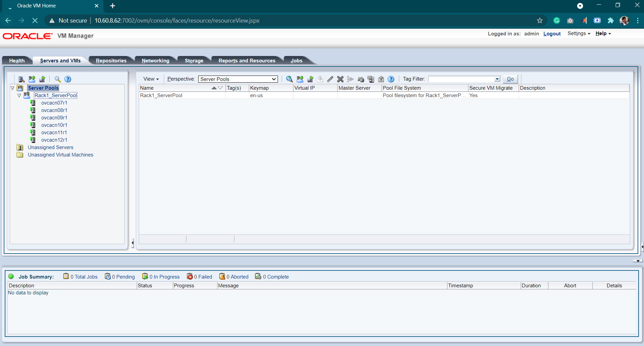This screenshot has height=346, width=644.
Task: Click the pencil Edit icon in management toolbar
Action: (x=330, y=79)
